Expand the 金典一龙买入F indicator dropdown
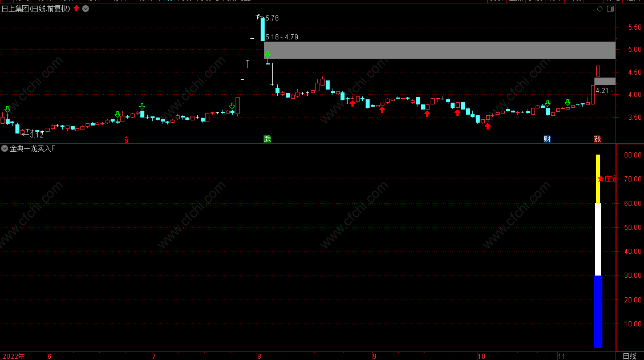 [x=5, y=148]
